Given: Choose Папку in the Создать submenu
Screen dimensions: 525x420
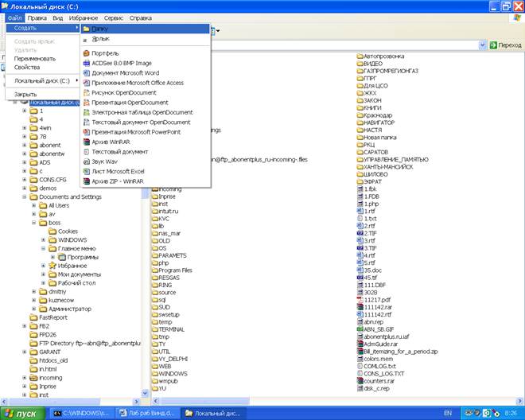Looking at the screenshot, I should tap(146, 29).
